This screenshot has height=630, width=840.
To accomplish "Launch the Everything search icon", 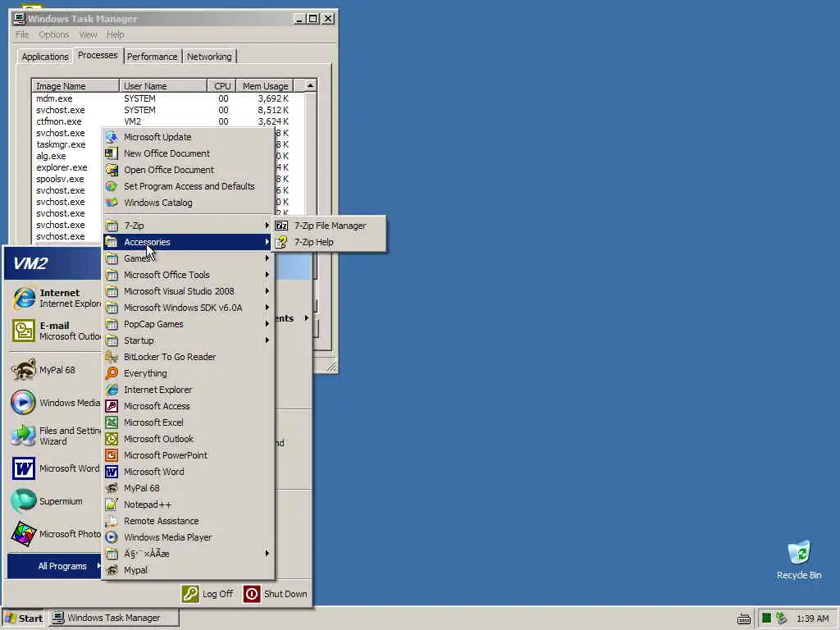I will pos(112,373).
